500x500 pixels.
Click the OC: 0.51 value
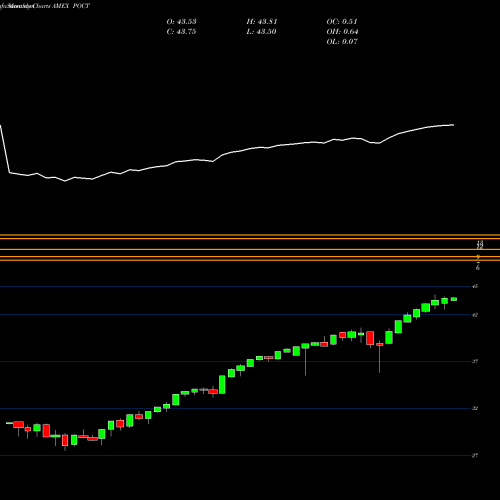[342, 22]
